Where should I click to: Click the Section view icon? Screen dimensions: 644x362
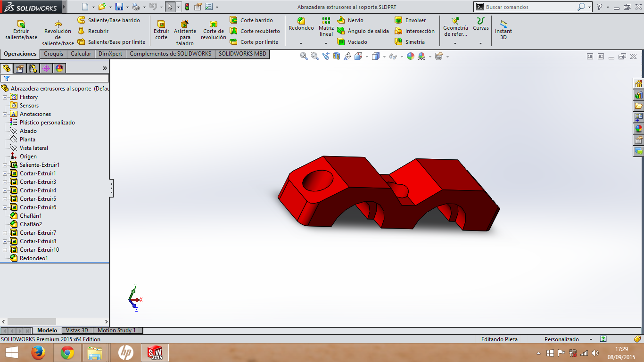[x=337, y=56]
